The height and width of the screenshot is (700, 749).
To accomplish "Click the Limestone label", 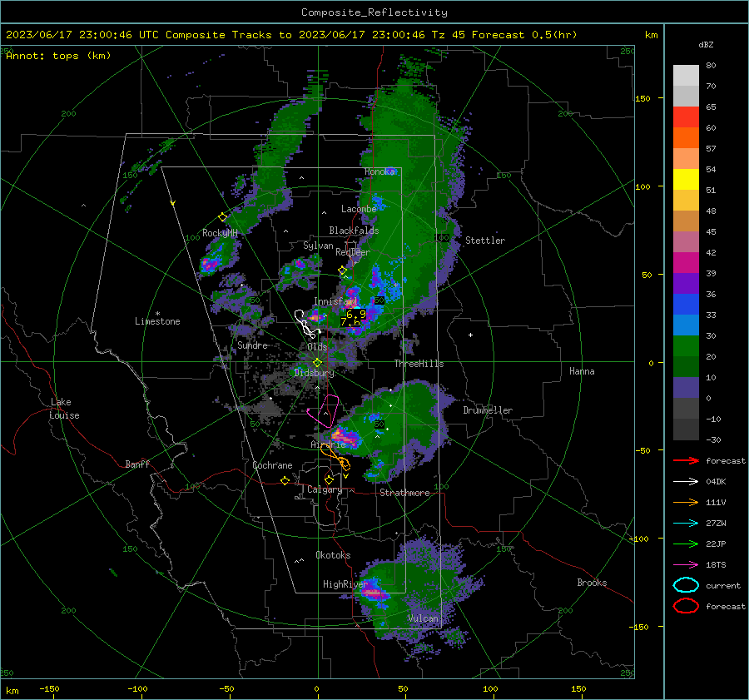I will [157, 321].
